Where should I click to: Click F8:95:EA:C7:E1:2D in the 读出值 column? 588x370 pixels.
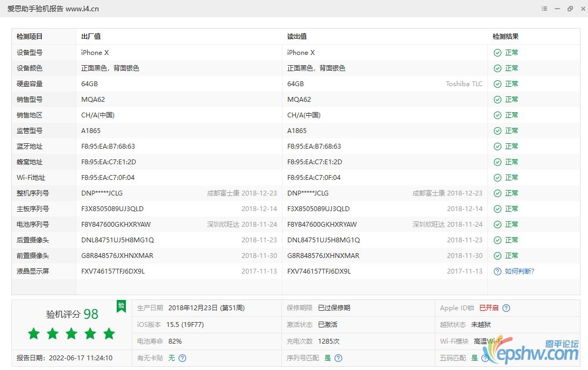315,162
